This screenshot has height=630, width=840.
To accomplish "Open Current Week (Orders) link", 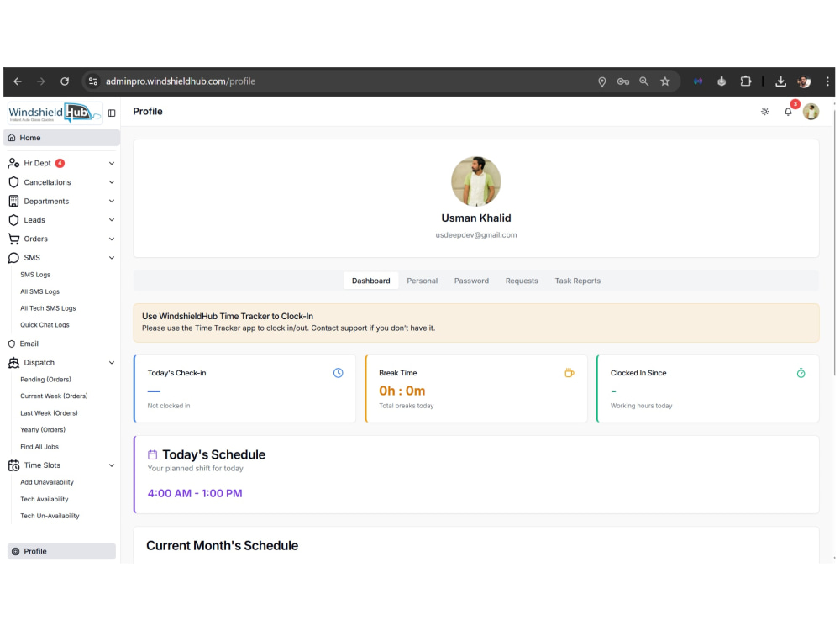I will click(x=54, y=396).
